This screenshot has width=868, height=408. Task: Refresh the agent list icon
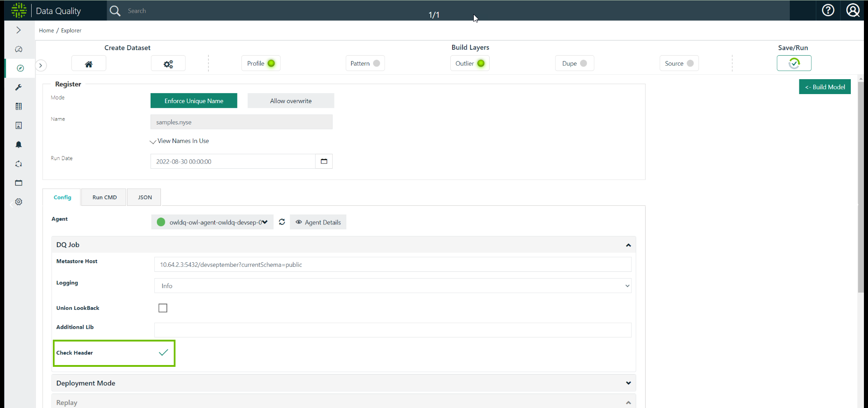coord(282,222)
